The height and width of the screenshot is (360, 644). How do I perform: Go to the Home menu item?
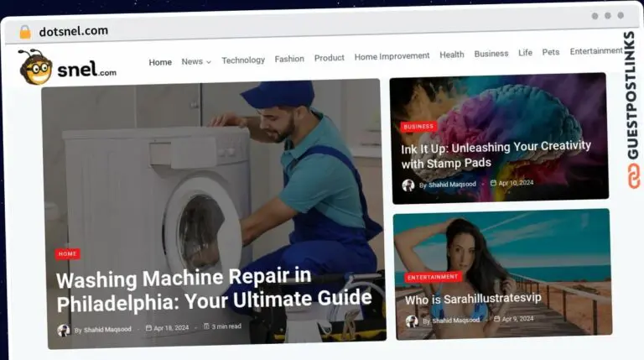pos(160,62)
